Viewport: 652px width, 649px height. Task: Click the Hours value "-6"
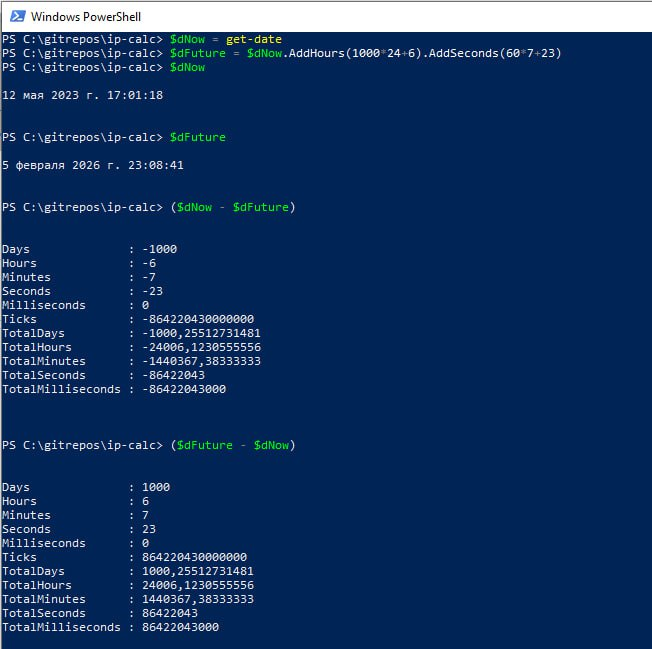pyautogui.click(x=149, y=263)
